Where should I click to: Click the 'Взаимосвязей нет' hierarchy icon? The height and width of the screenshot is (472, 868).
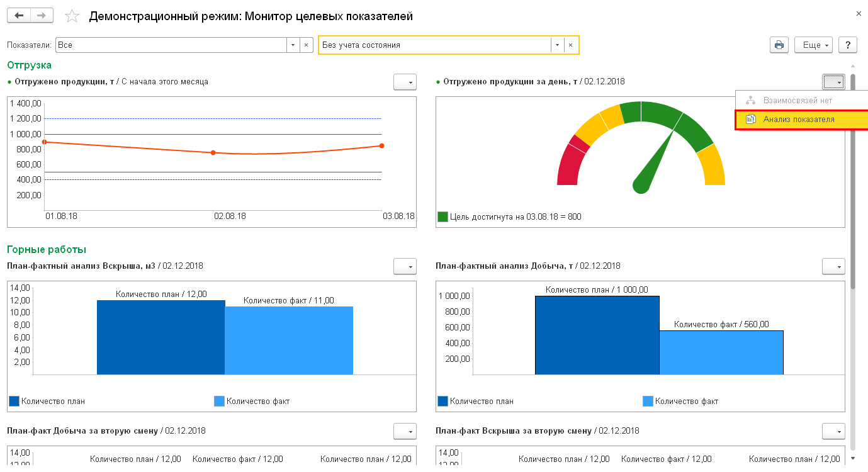[750, 100]
